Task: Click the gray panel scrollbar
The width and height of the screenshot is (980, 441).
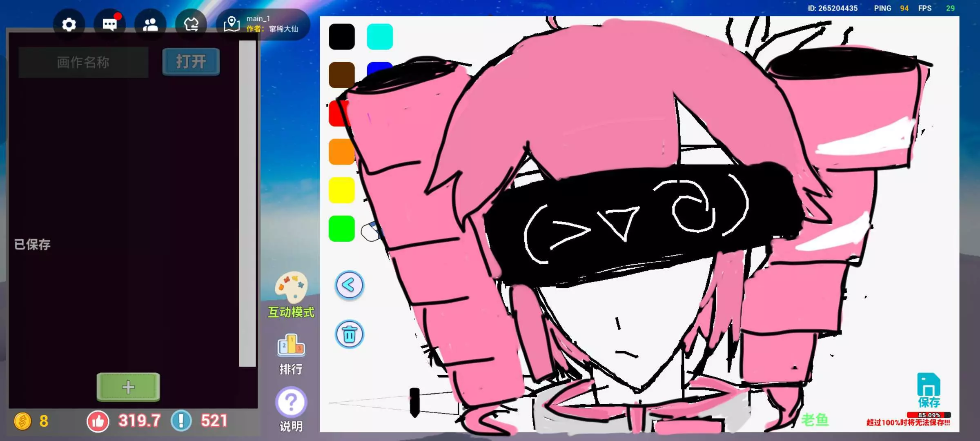Action: click(247, 203)
